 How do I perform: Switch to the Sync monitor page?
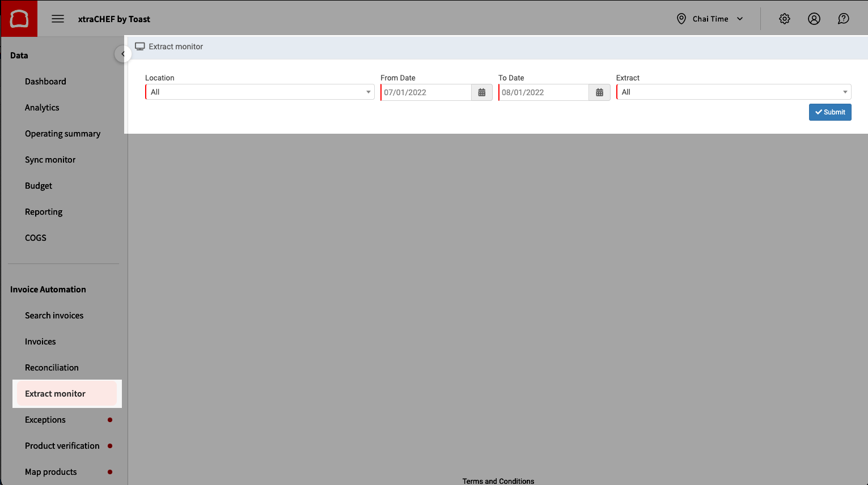coord(50,159)
